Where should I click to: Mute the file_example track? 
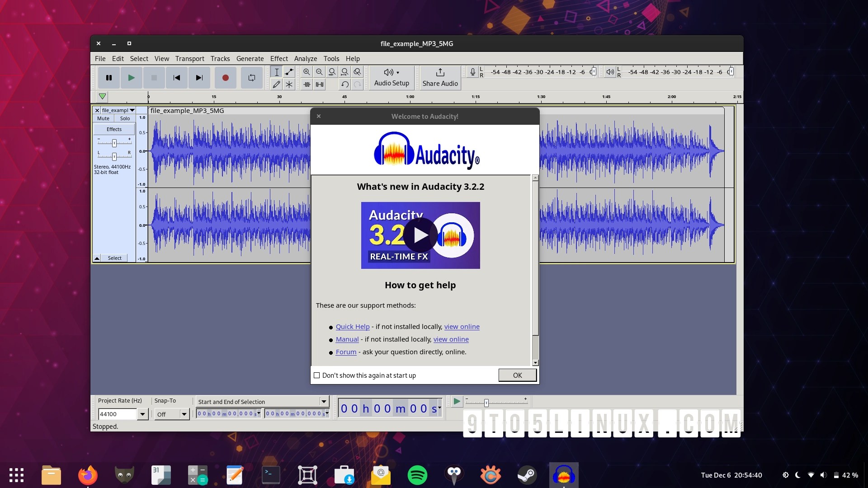[103, 118]
